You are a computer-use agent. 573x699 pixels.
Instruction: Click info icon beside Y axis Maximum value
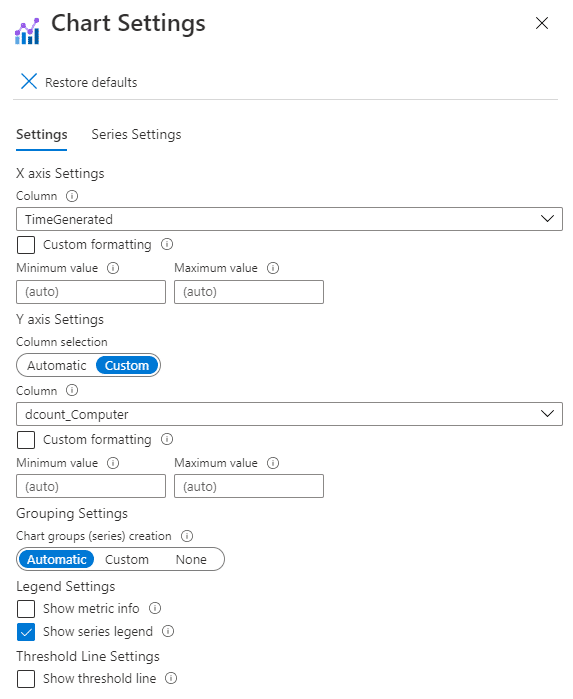[x=273, y=463]
